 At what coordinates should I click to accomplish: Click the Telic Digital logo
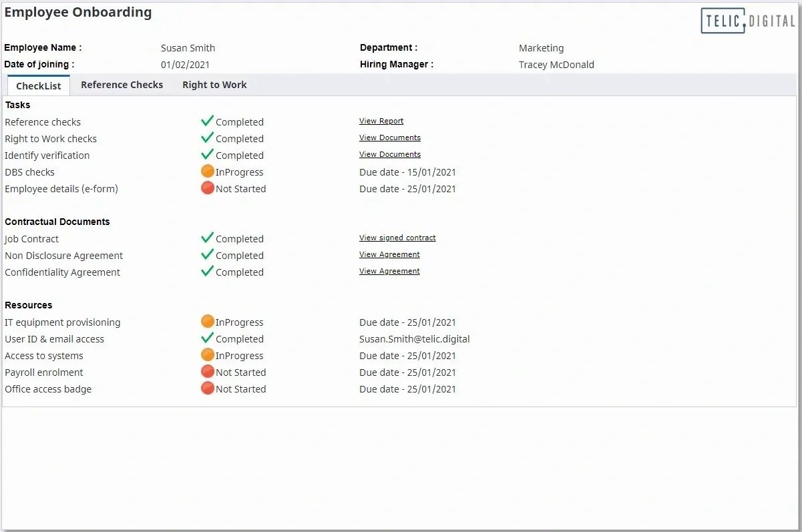click(748, 21)
